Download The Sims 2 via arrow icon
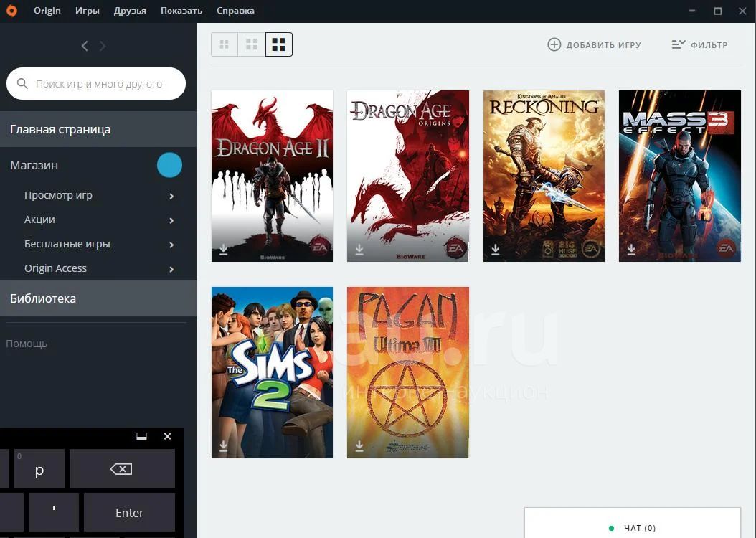This screenshot has width=756, height=538. [x=223, y=446]
